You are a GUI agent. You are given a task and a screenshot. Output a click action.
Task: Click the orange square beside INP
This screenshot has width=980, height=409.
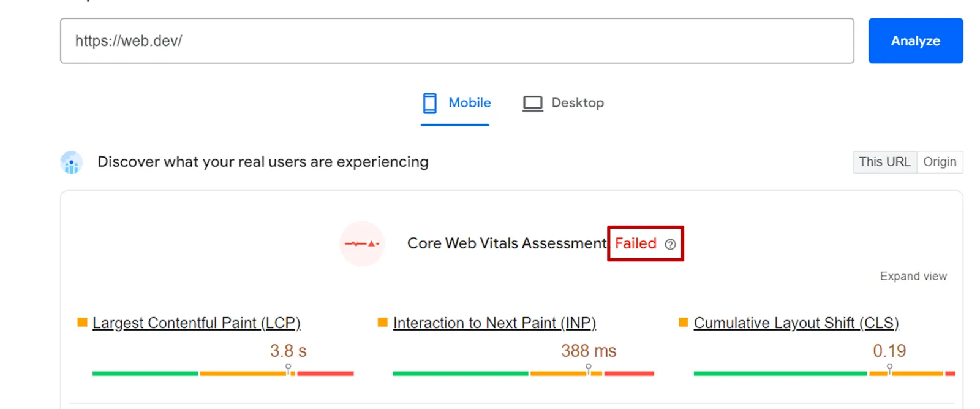[383, 323]
